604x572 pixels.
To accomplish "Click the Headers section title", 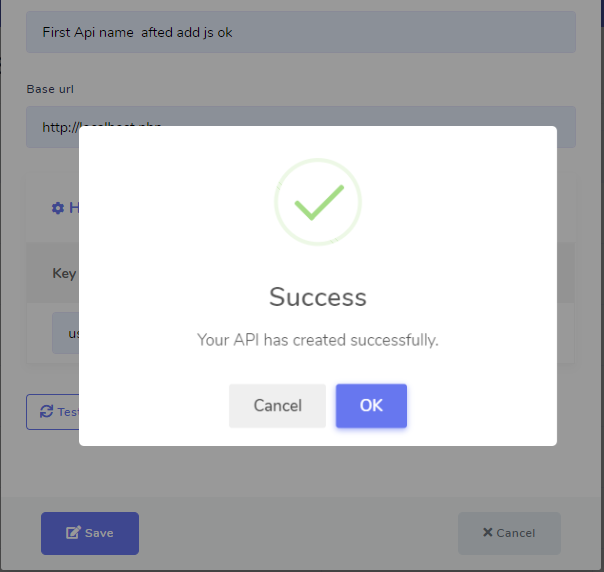I will tap(74, 208).
